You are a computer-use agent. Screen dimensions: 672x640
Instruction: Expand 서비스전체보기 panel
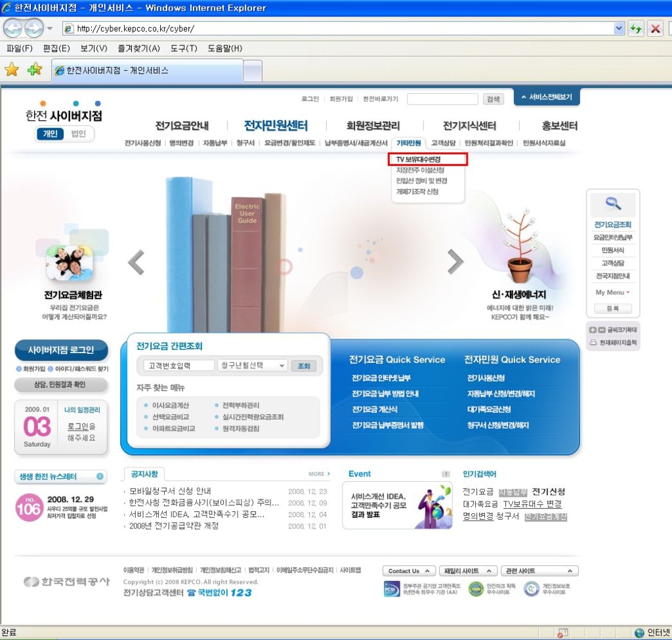[547, 97]
